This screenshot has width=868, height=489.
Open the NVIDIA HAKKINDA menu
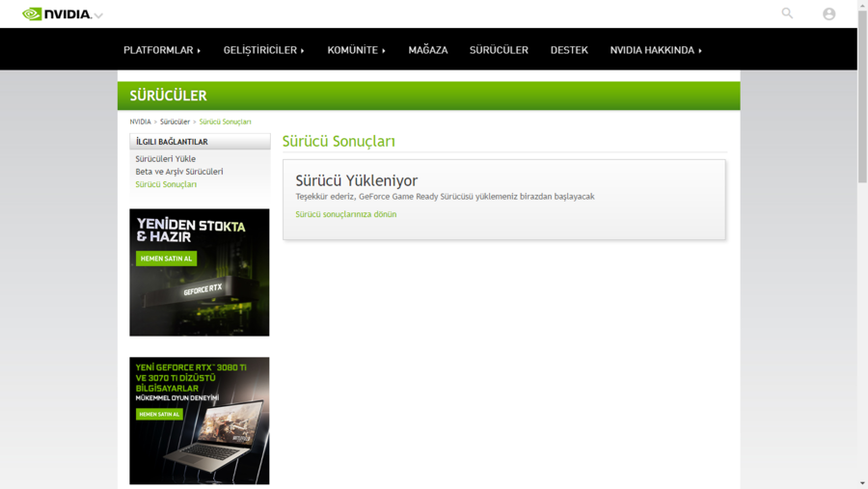[x=656, y=50]
